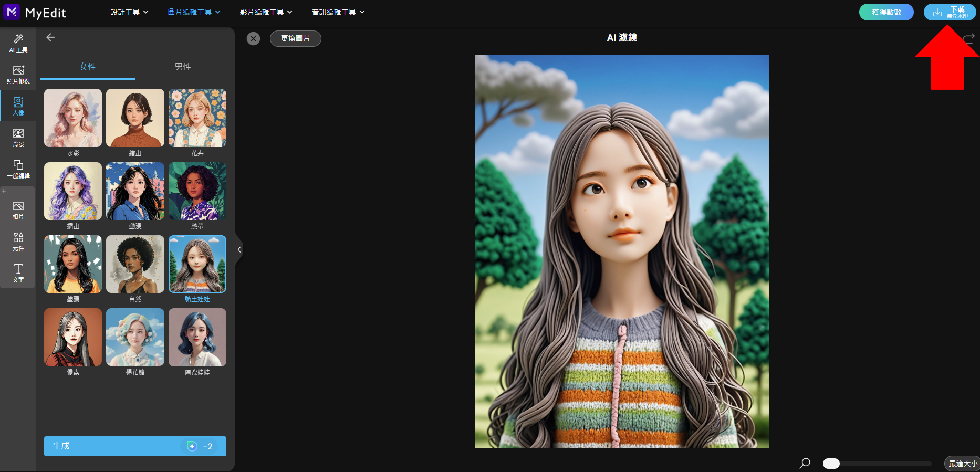
Task: Click the 更換圖片 button
Action: pyautogui.click(x=295, y=38)
